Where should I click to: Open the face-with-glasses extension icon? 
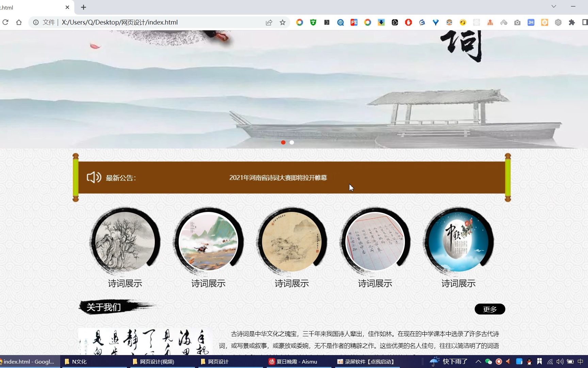point(449,22)
